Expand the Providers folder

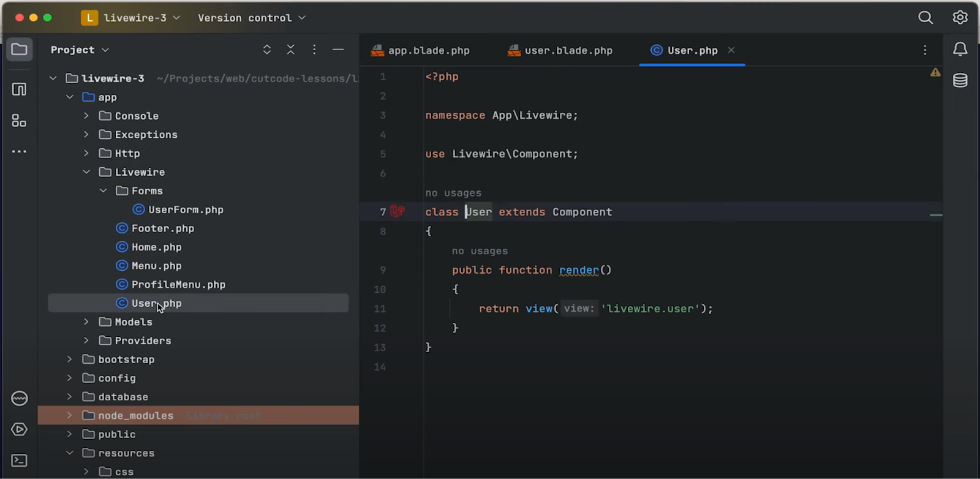point(86,341)
